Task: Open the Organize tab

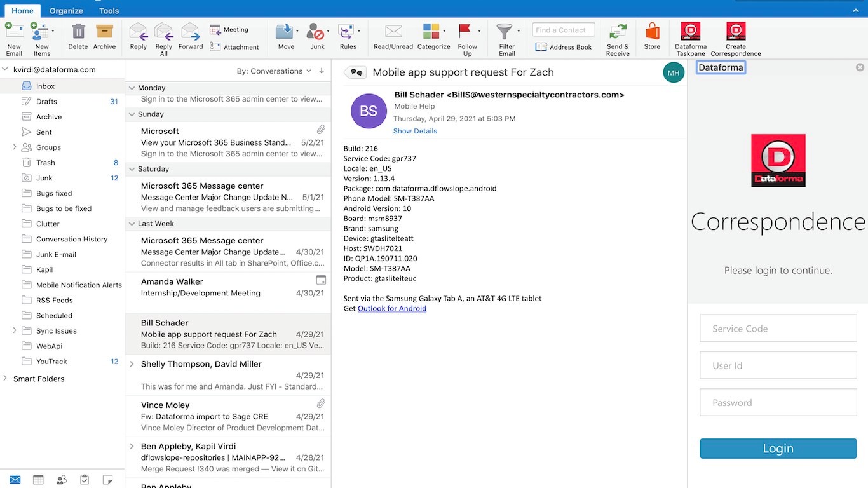Action: click(66, 11)
